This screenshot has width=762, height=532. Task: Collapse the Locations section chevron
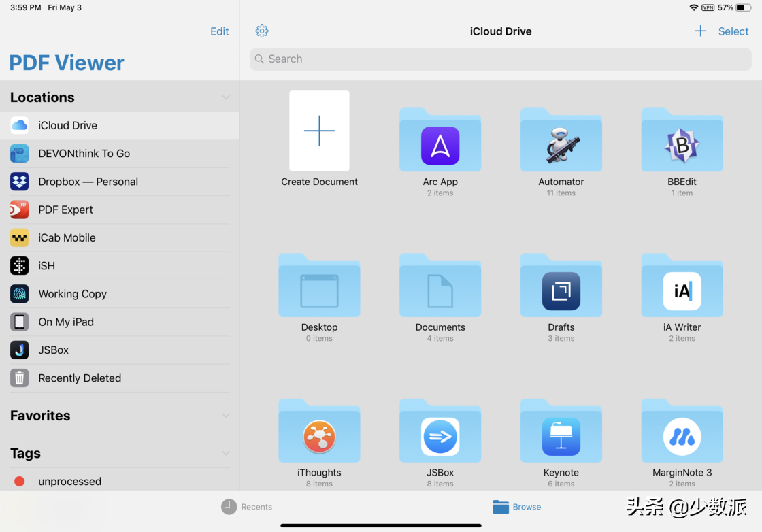tap(225, 97)
